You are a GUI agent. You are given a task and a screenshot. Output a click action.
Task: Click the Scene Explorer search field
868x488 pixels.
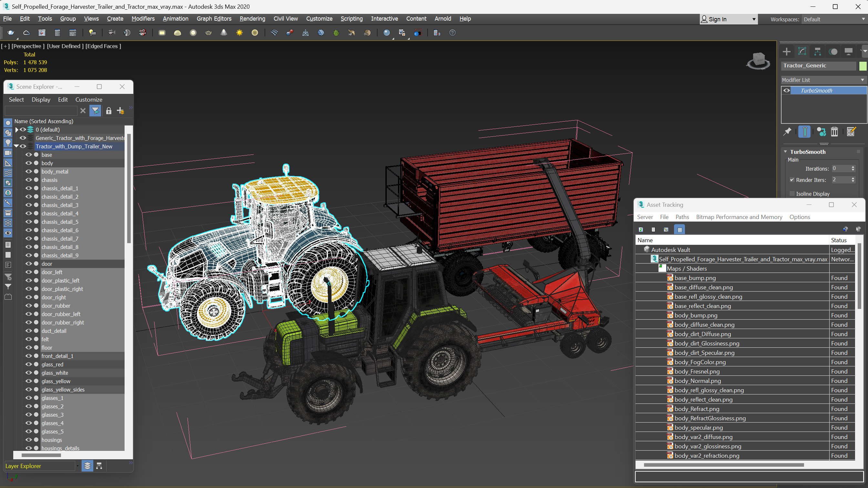[x=41, y=111]
